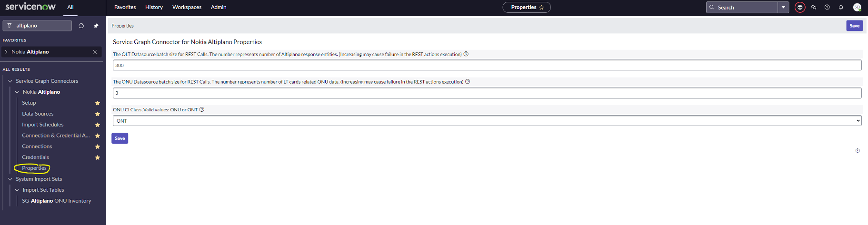Screen dimensions: 868x225
Task: Toggle favorite star for Data Sources
Action: [x=98, y=114]
